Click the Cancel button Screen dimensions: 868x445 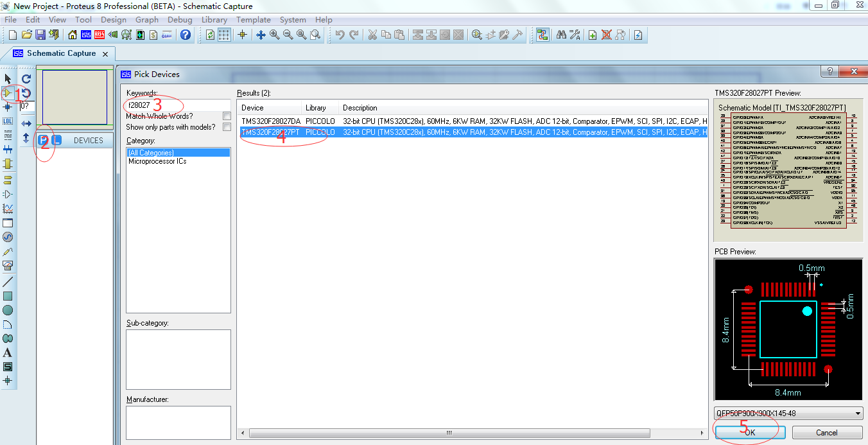pyautogui.click(x=827, y=432)
